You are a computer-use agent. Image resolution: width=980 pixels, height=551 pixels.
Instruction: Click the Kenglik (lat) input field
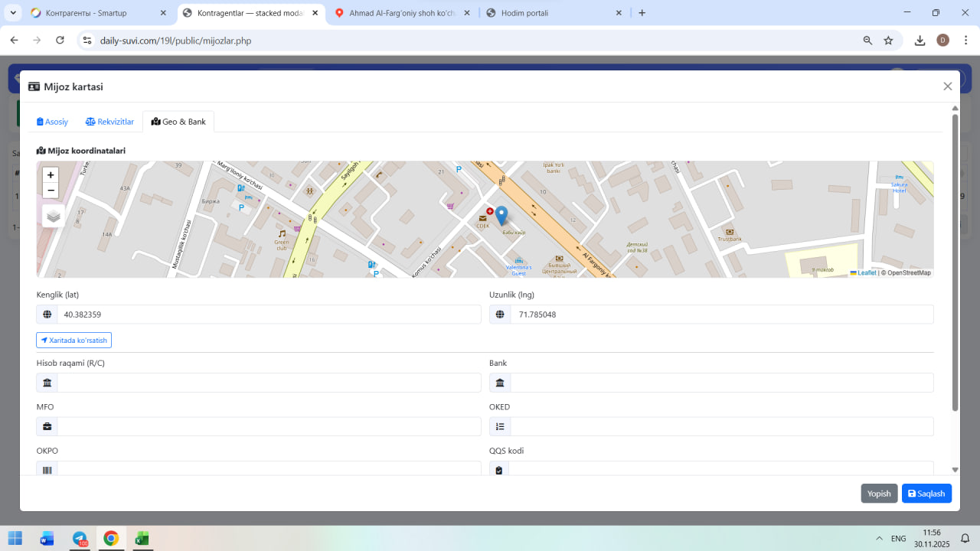(x=268, y=315)
